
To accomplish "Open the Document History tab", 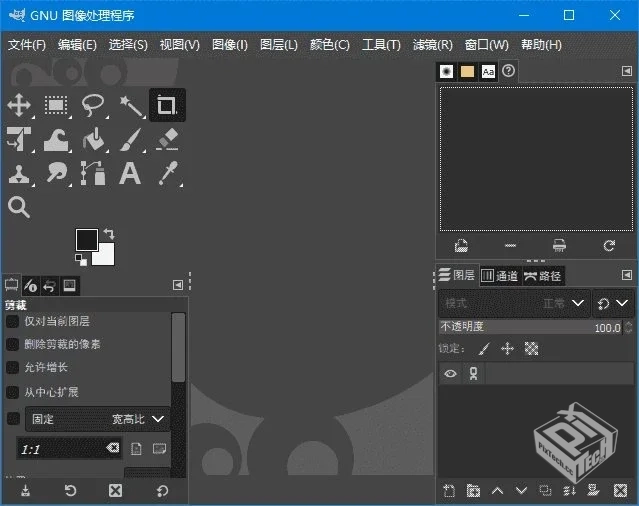I will tap(508, 71).
